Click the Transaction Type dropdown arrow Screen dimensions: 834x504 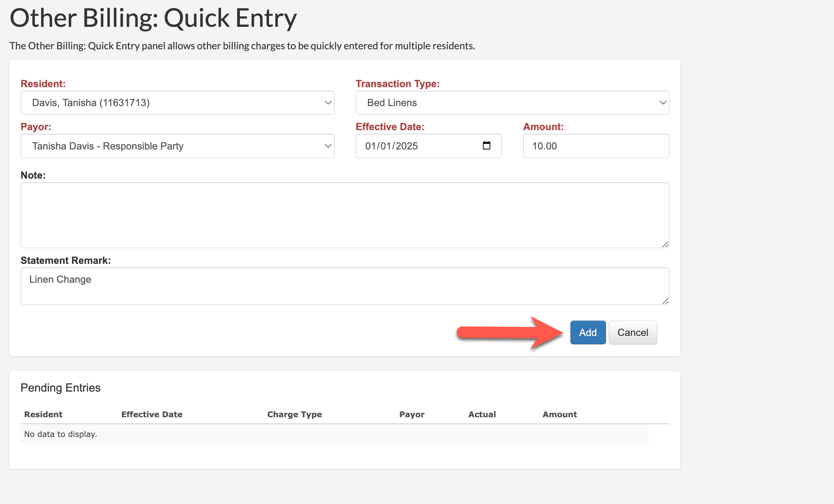pos(662,103)
